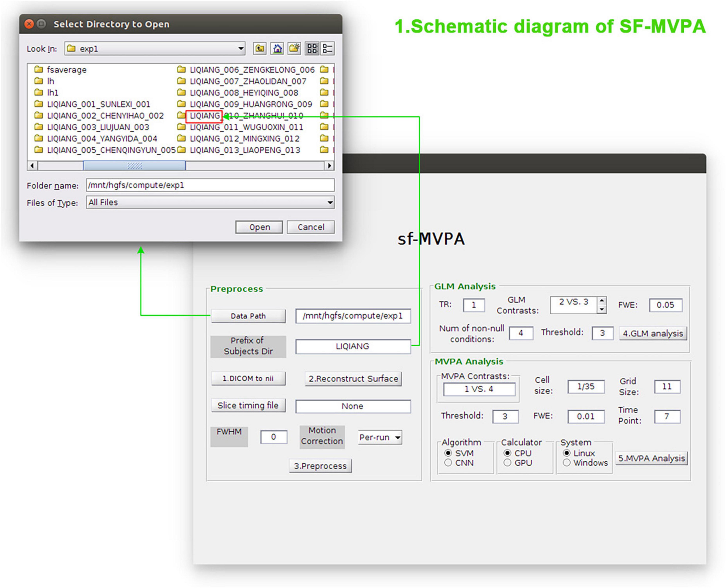Select folder LIQIANG_008_HEYIQING_008

pos(238,93)
